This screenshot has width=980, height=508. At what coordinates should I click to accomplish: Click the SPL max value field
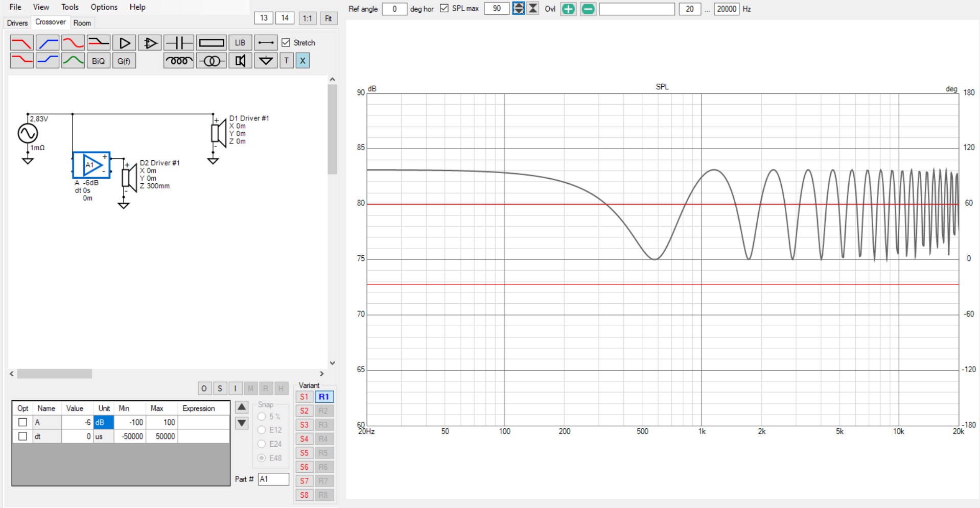click(497, 9)
